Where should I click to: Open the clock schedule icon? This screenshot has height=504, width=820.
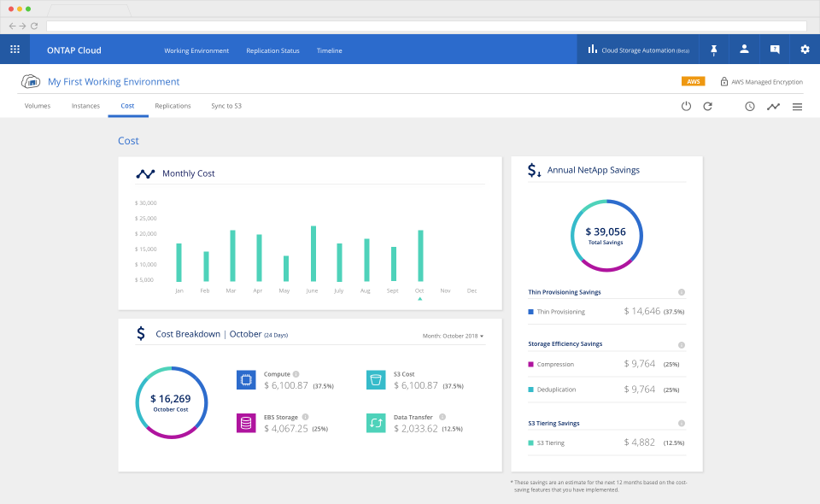pos(750,107)
